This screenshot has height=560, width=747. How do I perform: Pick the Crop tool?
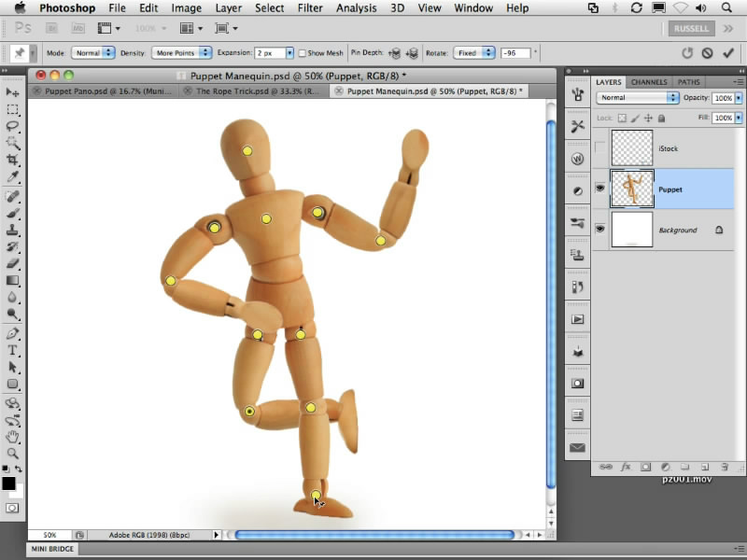[x=13, y=160]
